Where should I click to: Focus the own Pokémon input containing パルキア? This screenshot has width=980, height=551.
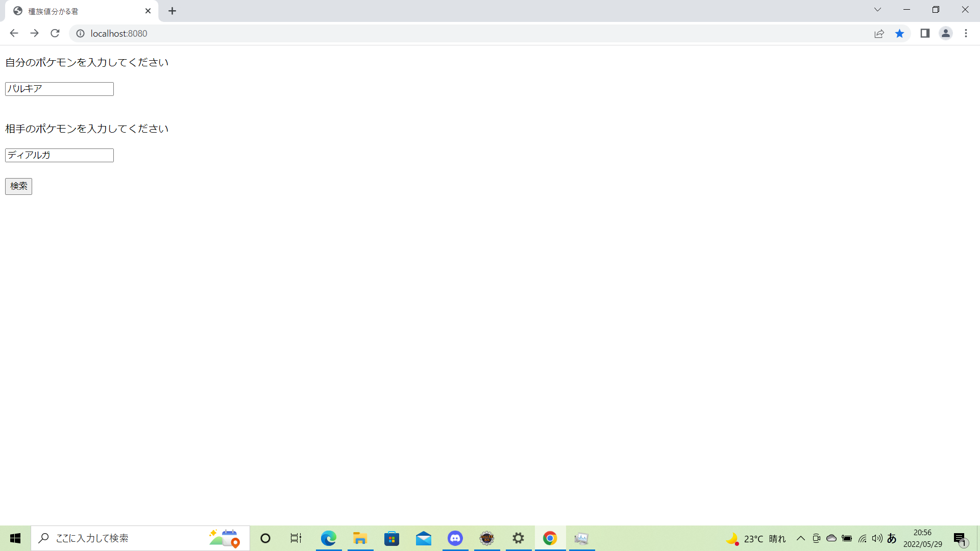(x=59, y=89)
